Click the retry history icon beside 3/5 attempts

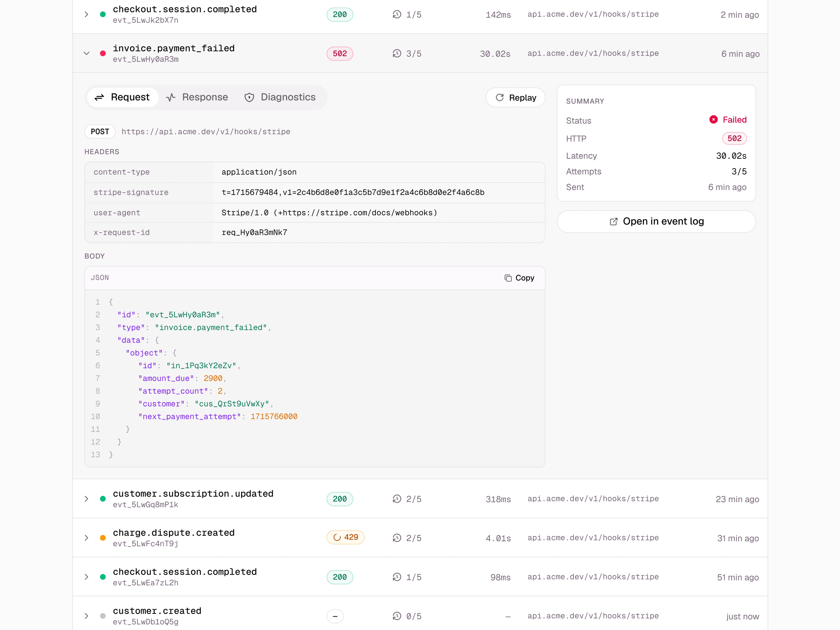pyautogui.click(x=397, y=54)
